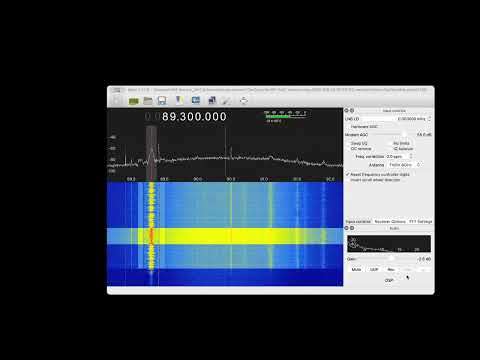Click the last toolbar icon after the separator

pos(244,100)
